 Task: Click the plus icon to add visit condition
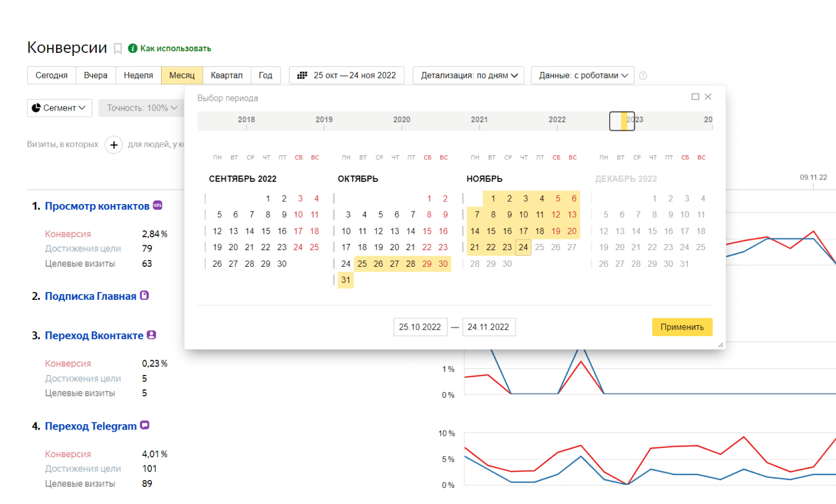(114, 145)
